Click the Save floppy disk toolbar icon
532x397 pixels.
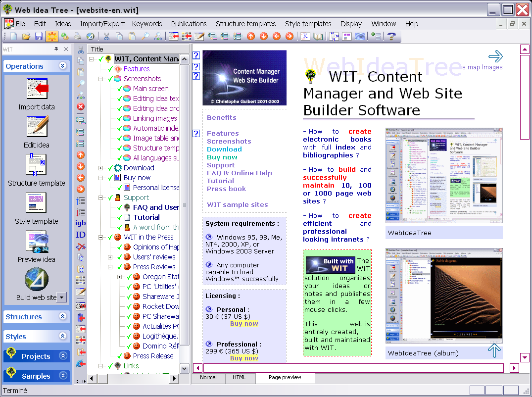(x=39, y=36)
